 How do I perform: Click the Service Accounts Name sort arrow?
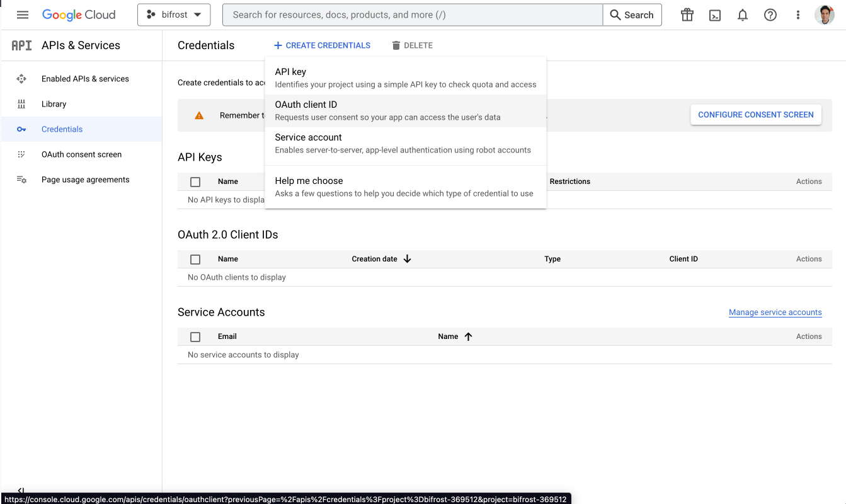click(468, 336)
